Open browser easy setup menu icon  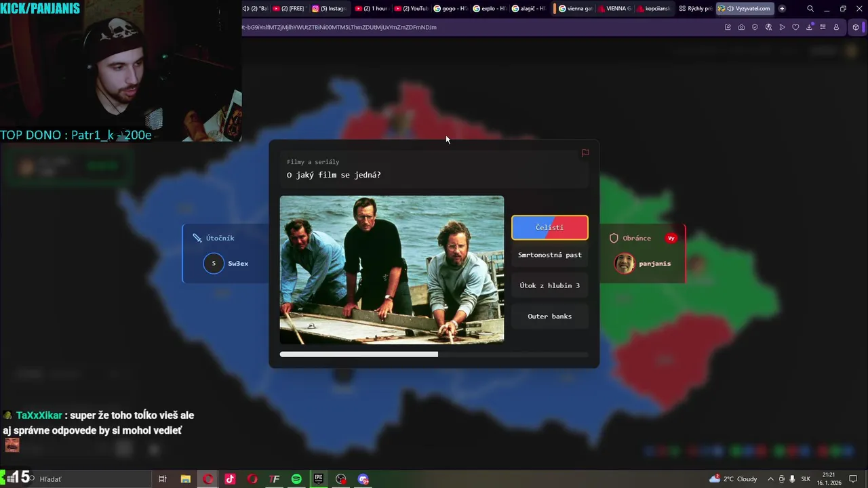pyautogui.click(x=823, y=27)
